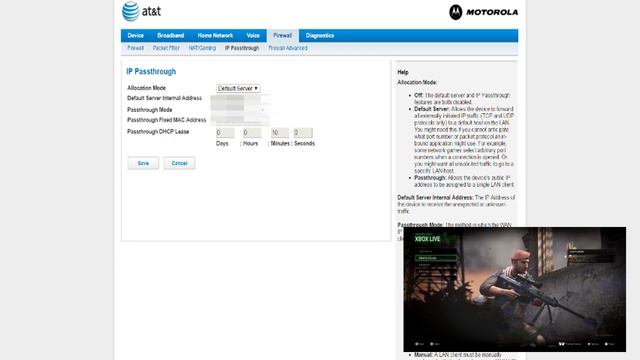This screenshot has height=360, width=640.
Task: Click the DHCP Lease Seconds field
Action: tap(303, 133)
